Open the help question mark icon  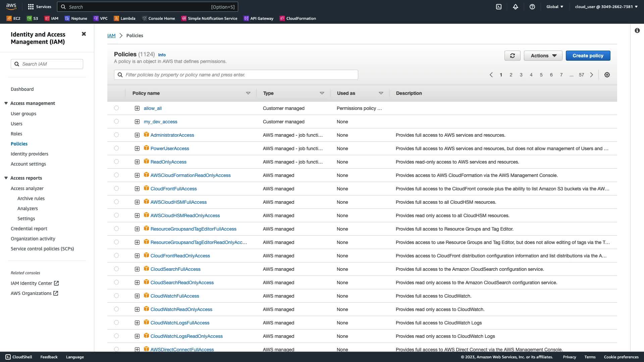coord(532,7)
